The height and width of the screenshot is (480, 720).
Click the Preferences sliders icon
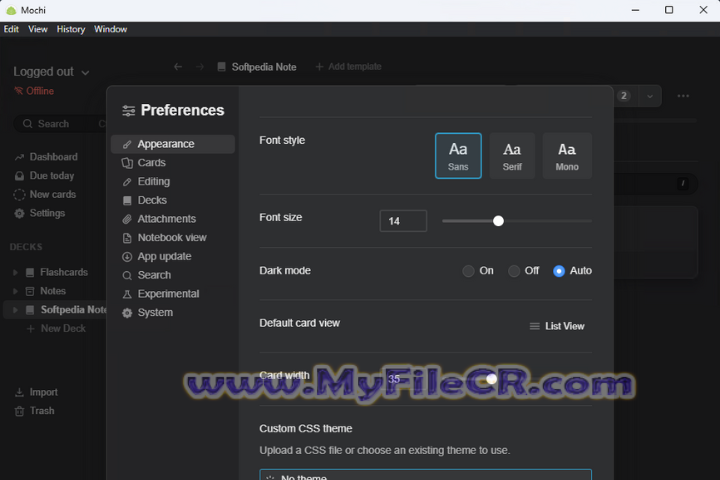[x=129, y=111]
